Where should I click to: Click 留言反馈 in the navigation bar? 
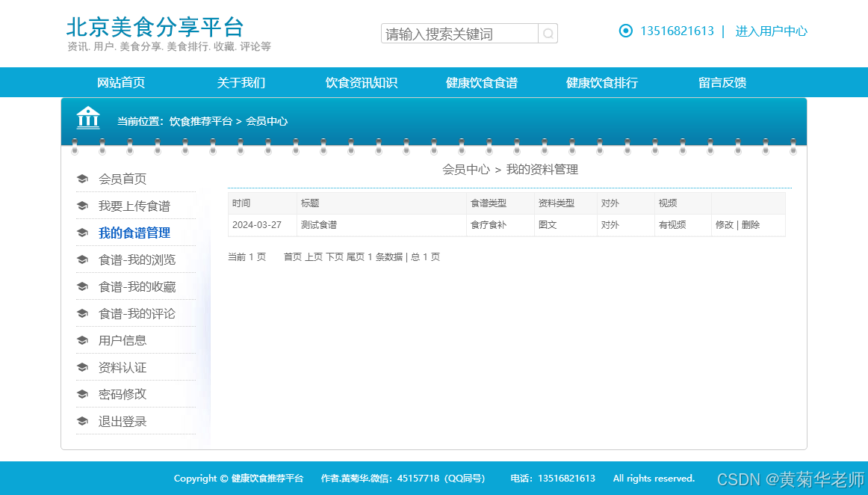(x=722, y=82)
